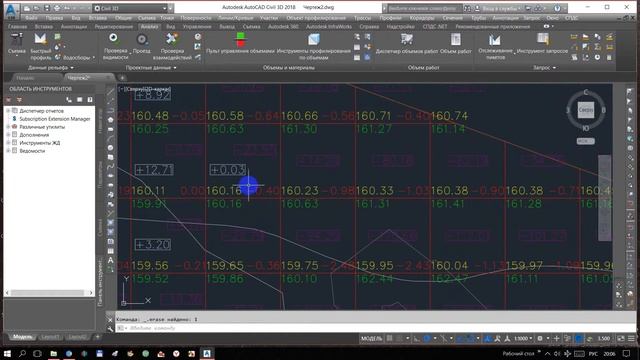Click the Save icon in quick access toolbar
Screen dimensions: 640x360
(47, 8)
